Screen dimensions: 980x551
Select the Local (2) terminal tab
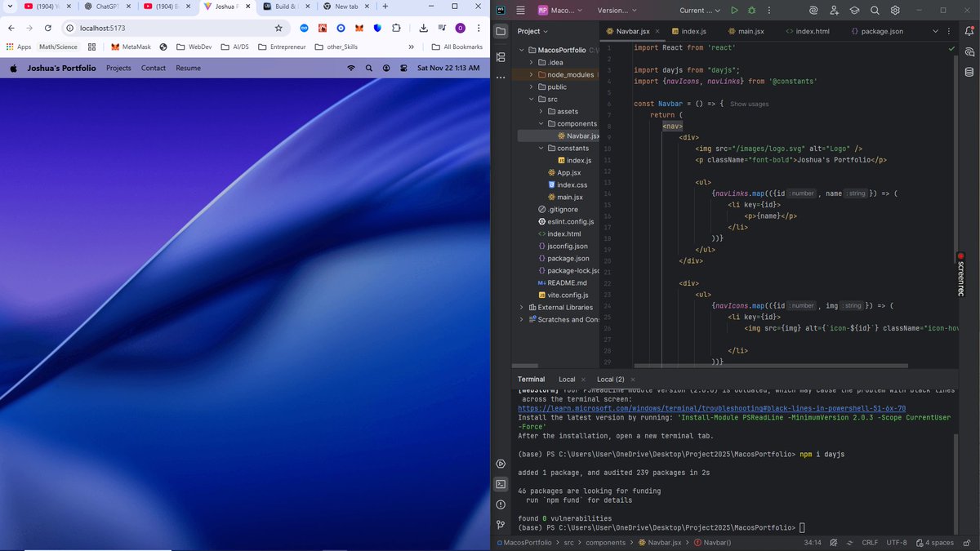point(610,379)
